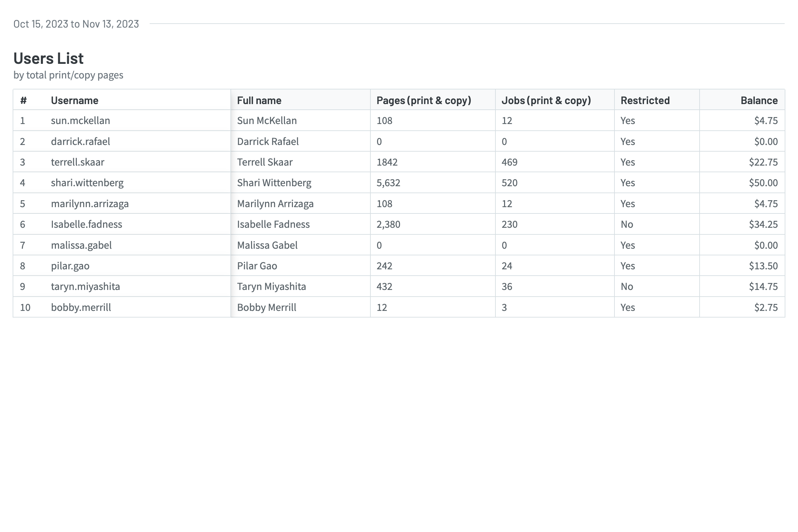
Task: Click the Pages (print & copy) header
Action: 423,100
